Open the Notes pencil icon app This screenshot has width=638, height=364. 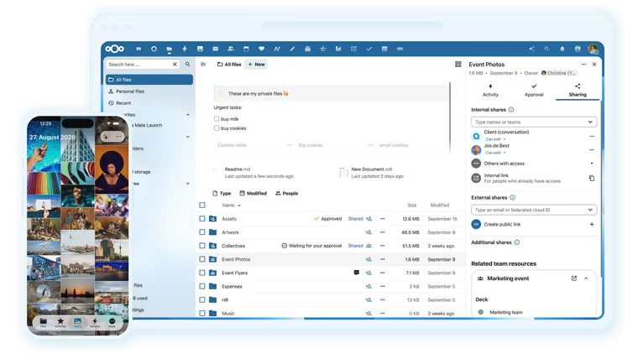coord(292,49)
